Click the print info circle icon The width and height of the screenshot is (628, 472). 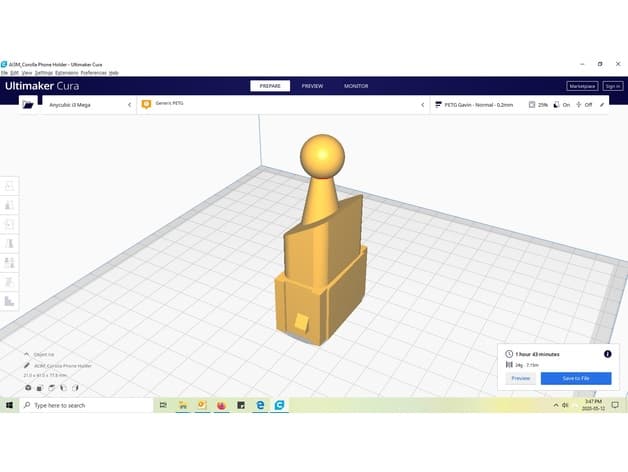608,354
